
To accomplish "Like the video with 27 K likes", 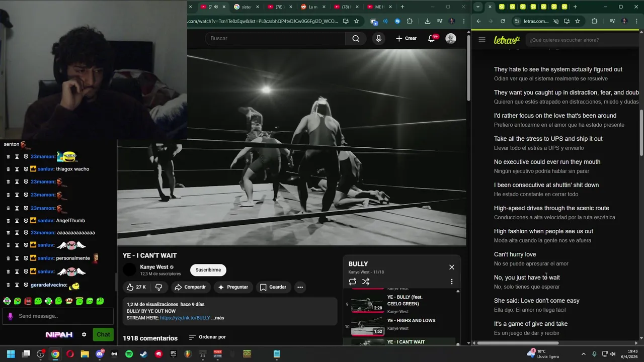I will [136, 287].
